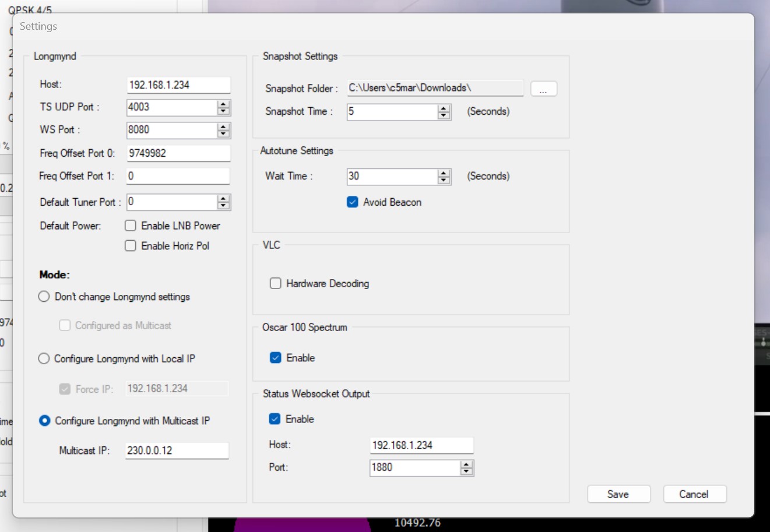Cancel the settings dialog
The image size is (770, 532).
[x=694, y=494]
